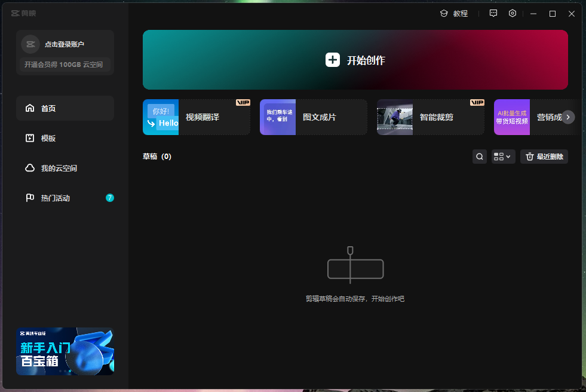
Task: Open the 教程 tutorial link
Action: tap(454, 14)
